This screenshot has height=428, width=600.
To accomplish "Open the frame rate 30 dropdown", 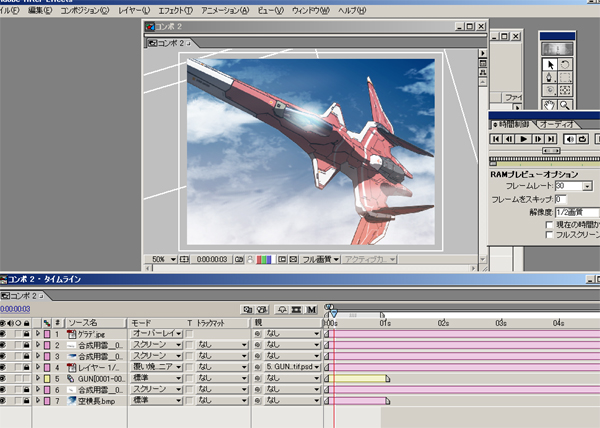I will [587, 186].
